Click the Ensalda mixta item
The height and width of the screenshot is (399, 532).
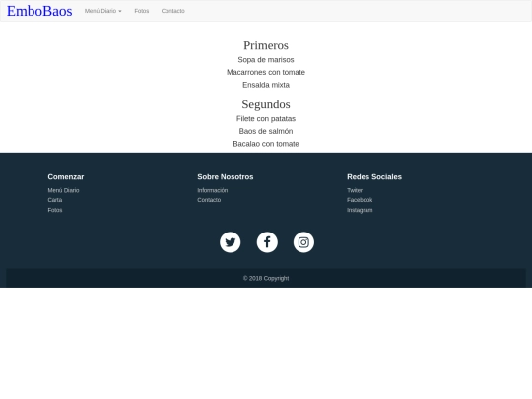266,85
